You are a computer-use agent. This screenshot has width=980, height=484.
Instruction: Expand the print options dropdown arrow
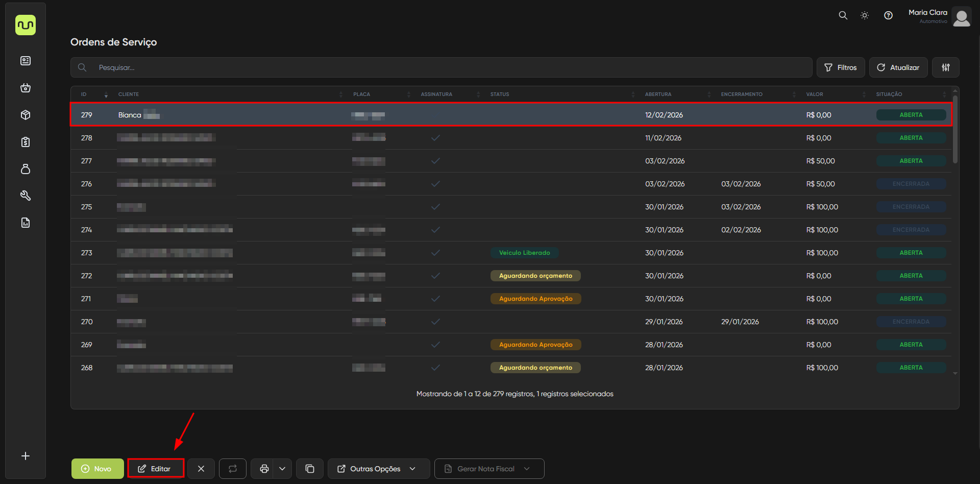(282, 469)
